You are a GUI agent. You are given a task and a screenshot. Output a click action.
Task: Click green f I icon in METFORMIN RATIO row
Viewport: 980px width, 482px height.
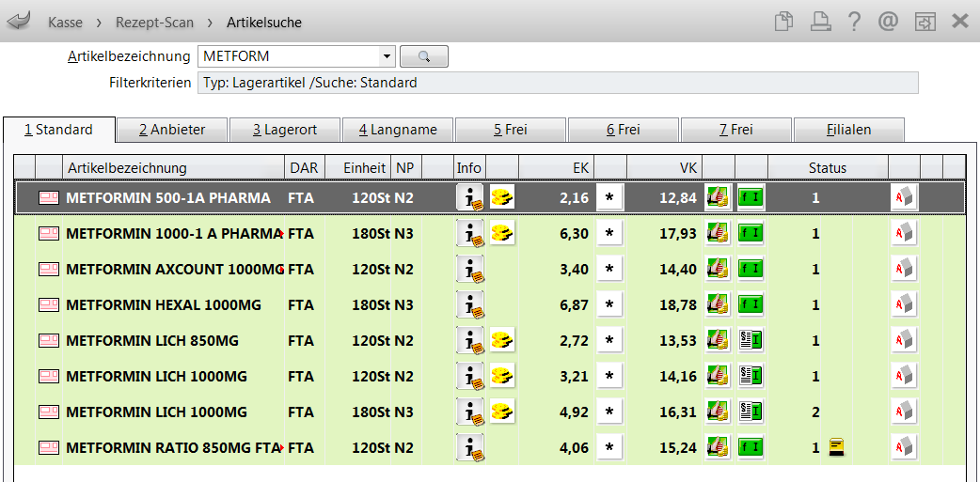point(751,447)
